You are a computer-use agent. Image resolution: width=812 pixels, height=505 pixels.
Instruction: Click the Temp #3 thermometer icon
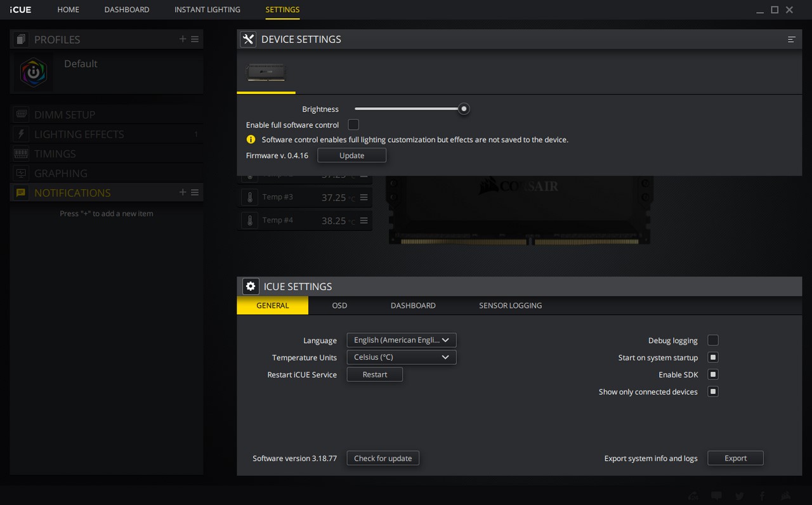[x=250, y=197]
